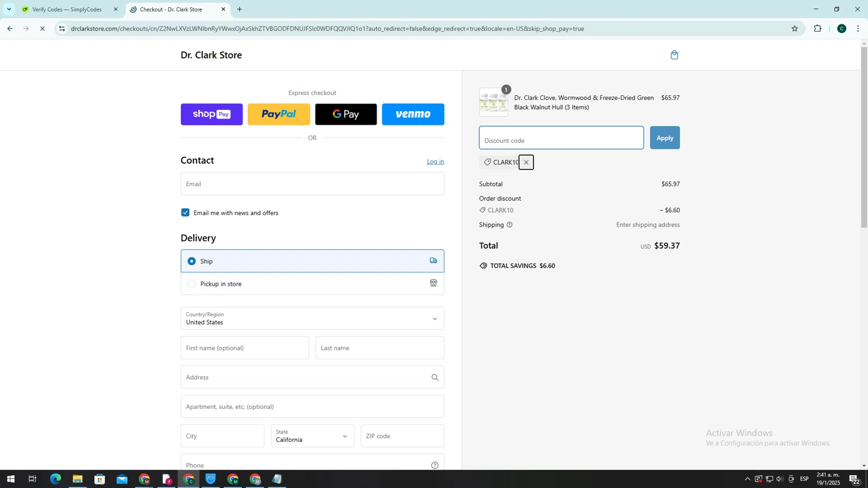Show hidden system tray icons
868x488 pixels.
pos(747,479)
